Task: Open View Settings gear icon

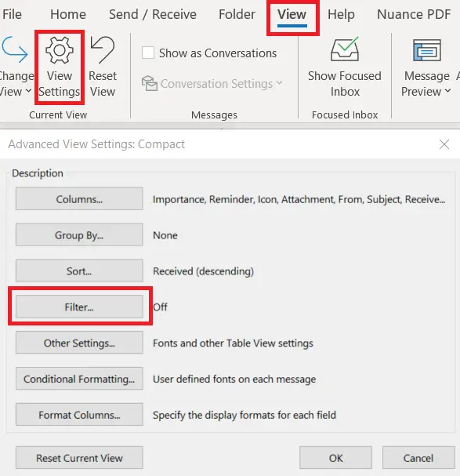Action: 60,50
